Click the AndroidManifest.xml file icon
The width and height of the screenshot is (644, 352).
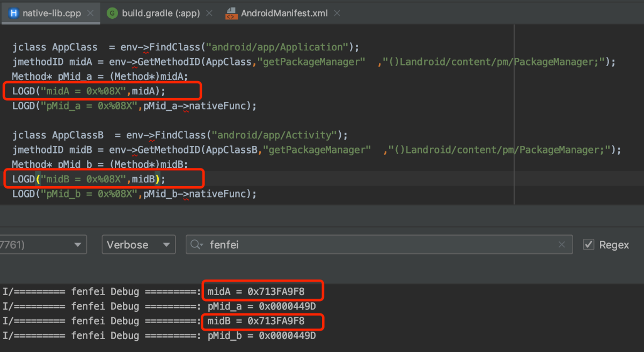[231, 13]
